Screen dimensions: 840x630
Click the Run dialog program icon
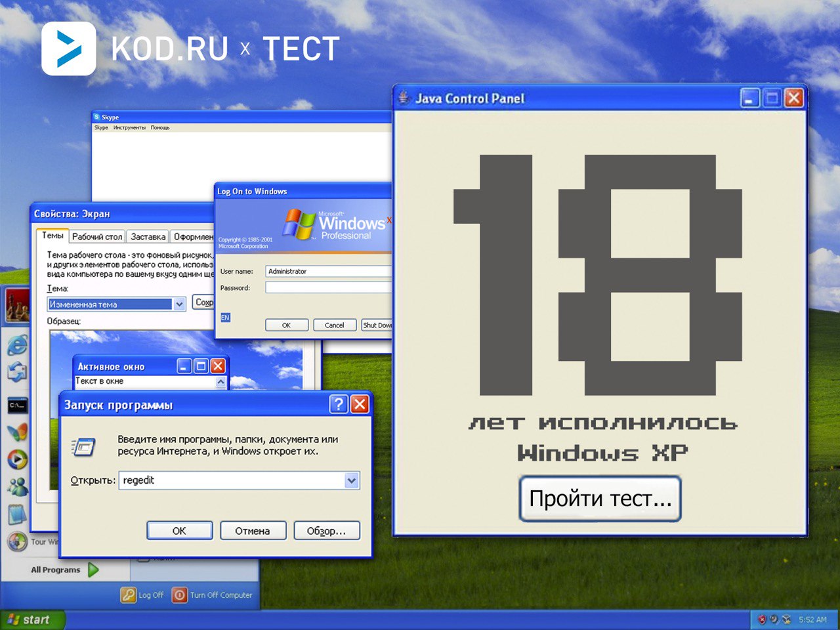pyautogui.click(x=83, y=447)
